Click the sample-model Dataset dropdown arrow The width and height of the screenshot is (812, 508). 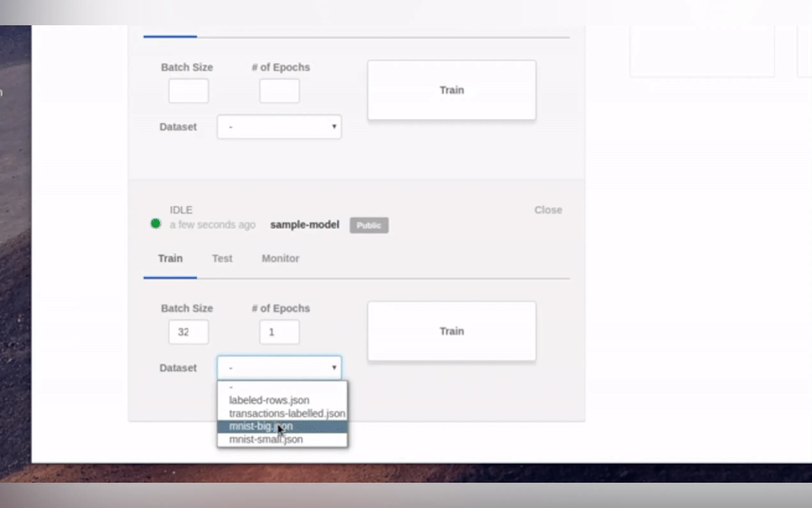[x=334, y=367]
